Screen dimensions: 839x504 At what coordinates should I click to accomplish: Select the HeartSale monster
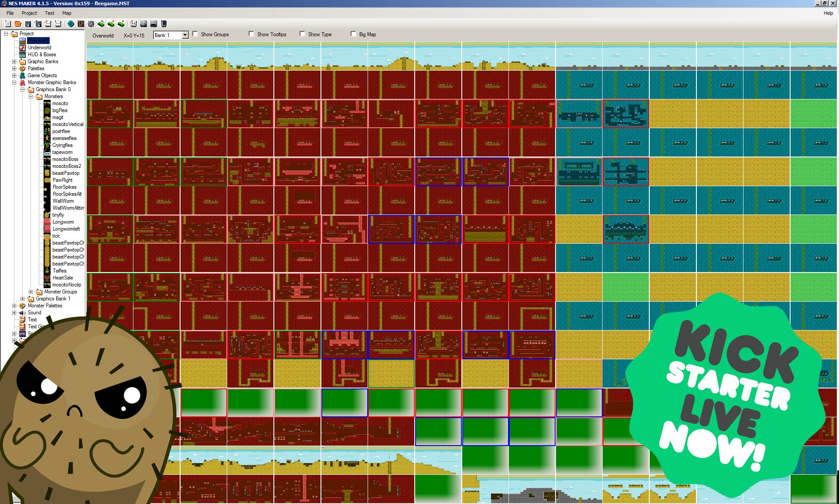click(x=63, y=278)
